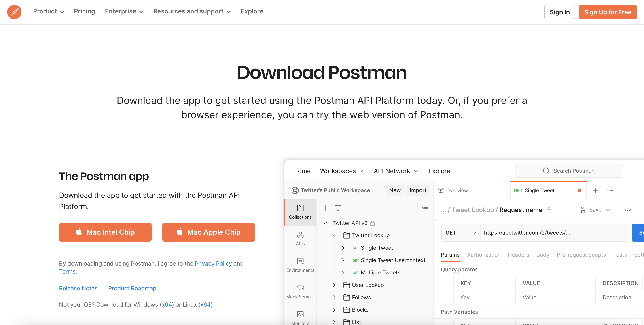Click the Save disk icon
The width and height of the screenshot is (644, 325).
583,210
